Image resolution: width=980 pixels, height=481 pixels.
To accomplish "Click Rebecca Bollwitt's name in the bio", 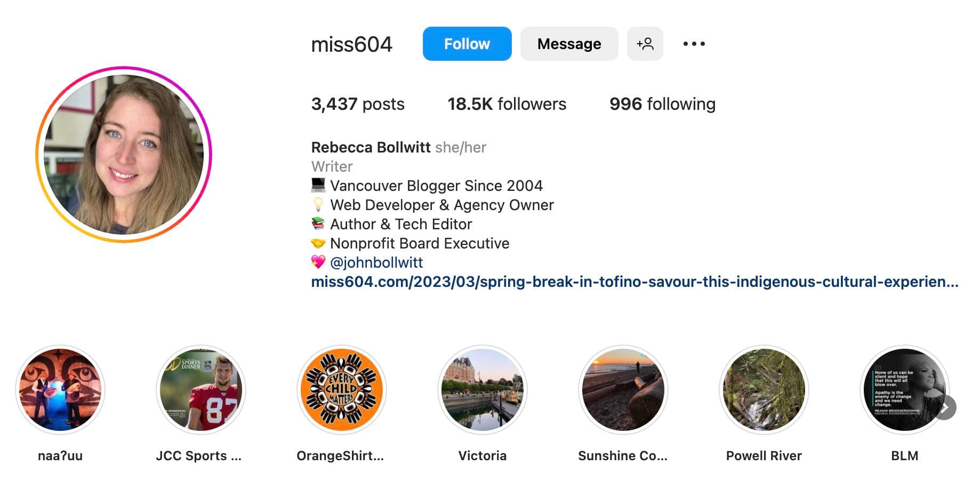I will coord(371,147).
